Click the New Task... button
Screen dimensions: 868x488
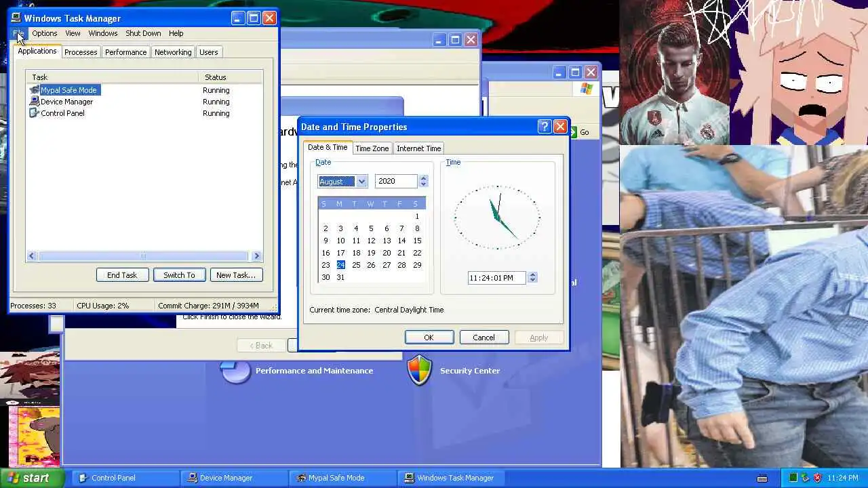tap(235, 275)
